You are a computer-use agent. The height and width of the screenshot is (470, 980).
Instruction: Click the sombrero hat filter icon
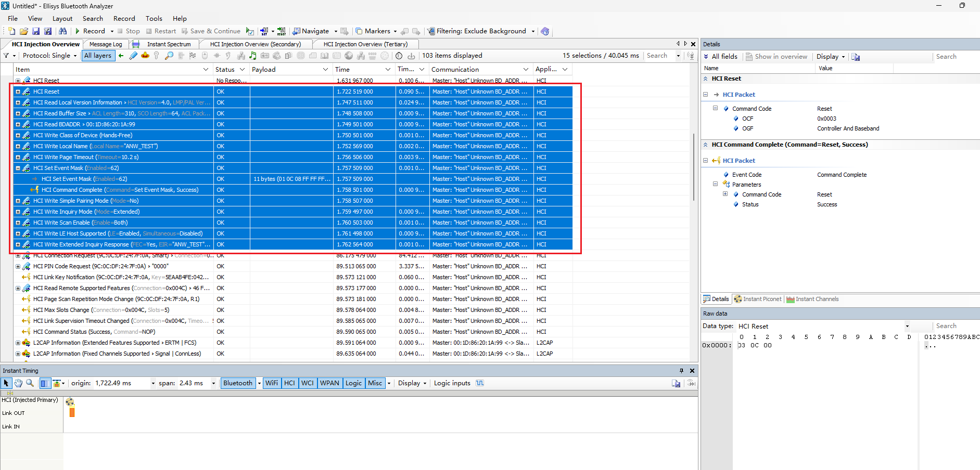tap(145, 56)
